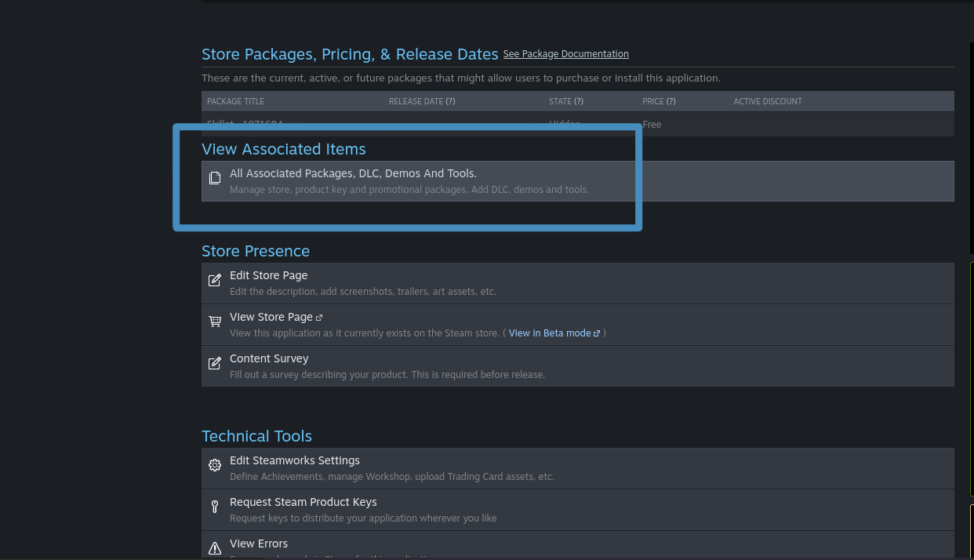Choose Request Steam Product Keys
974x560 pixels.
pos(303,502)
